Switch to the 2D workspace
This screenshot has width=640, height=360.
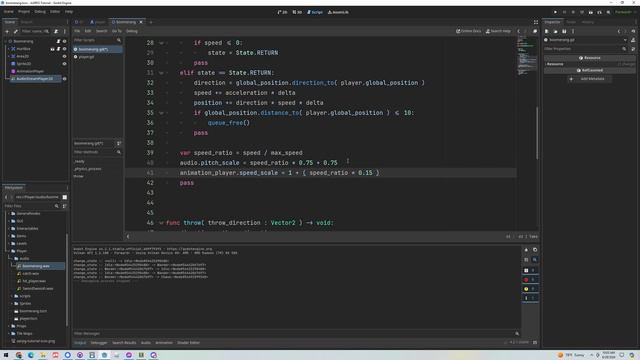[282, 12]
